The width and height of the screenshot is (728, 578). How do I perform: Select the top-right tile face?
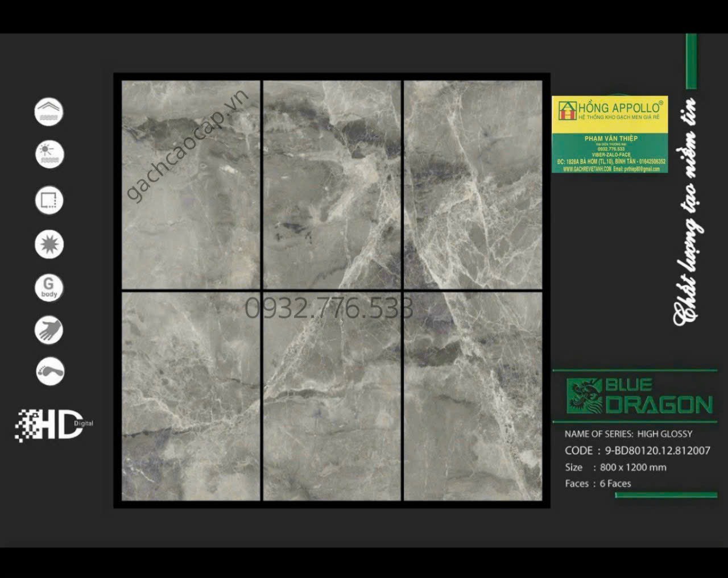click(473, 185)
